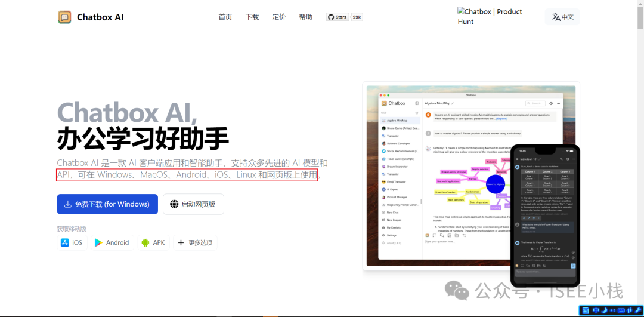
Task: Launch the web app via 启动网页版
Action: [x=193, y=204]
